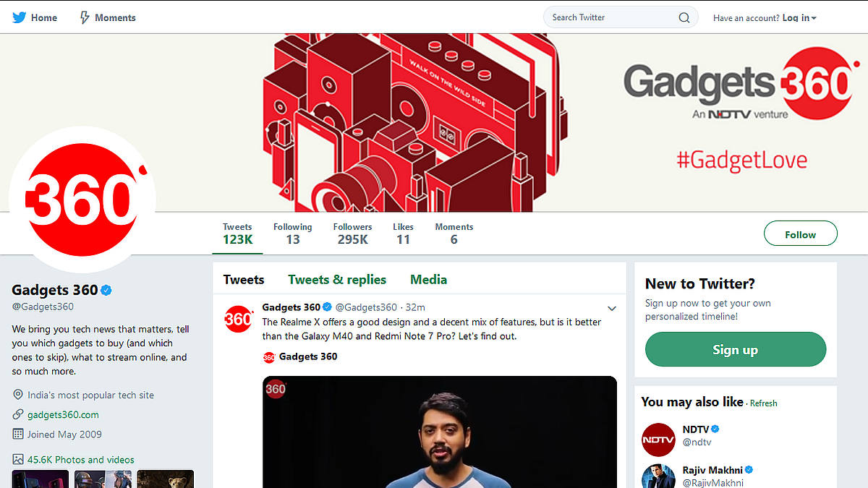Open the Log in dropdown
This screenshot has height=488, width=868.
click(x=799, y=18)
